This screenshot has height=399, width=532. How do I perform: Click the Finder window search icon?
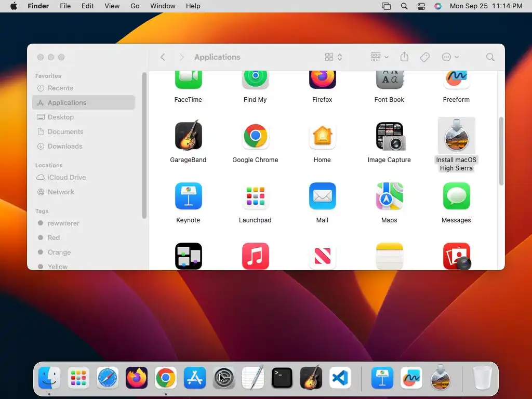pyautogui.click(x=490, y=57)
